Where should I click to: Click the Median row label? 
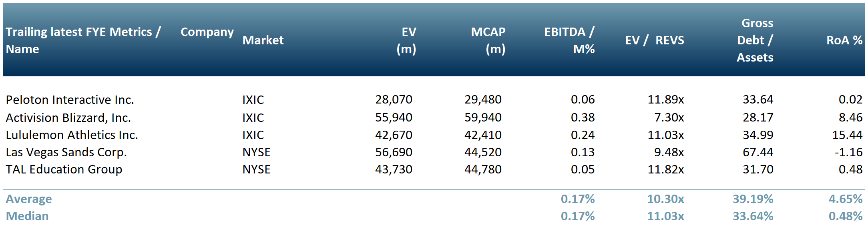[x=27, y=216]
